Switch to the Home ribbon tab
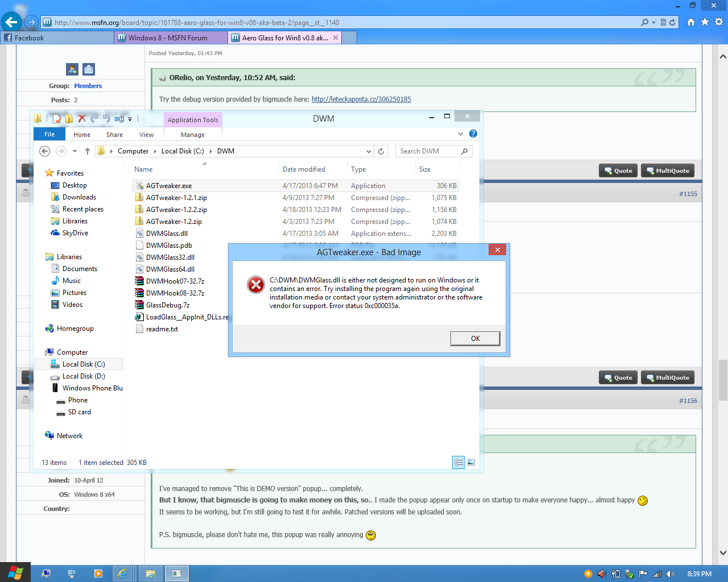The image size is (728, 582). pyautogui.click(x=82, y=135)
